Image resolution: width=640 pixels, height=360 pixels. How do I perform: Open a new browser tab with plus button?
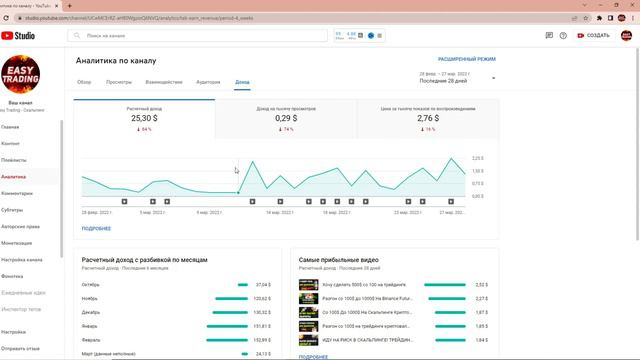[69, 6]
